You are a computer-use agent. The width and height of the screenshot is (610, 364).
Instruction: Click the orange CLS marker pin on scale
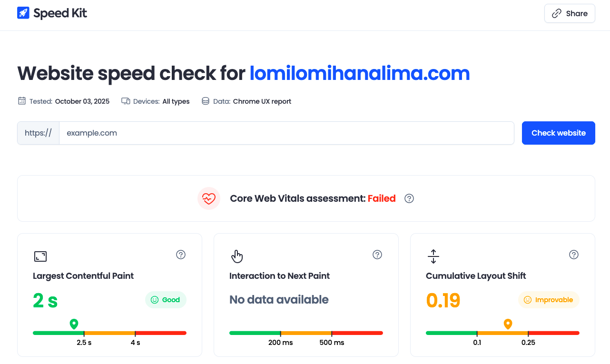pyautogui.click(x=508, y=324)
